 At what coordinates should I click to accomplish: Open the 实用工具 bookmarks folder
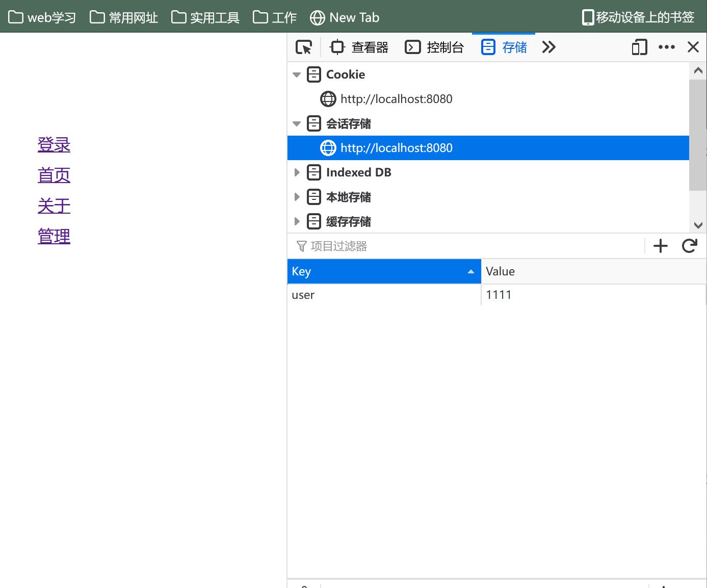[x=205, y=17]
